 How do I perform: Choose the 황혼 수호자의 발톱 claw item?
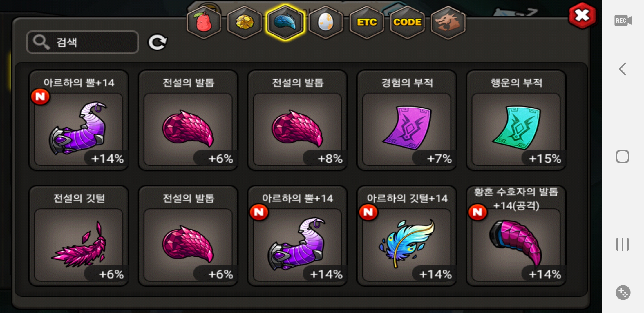click(x=516, y=236)
